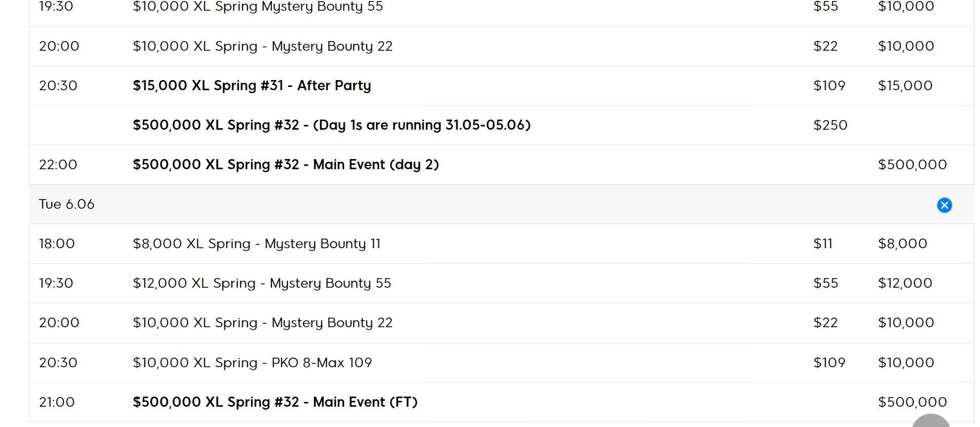Click the 18:00 start time cell
The width and height of the screenshot is (980, 427).
coord(57,244)
